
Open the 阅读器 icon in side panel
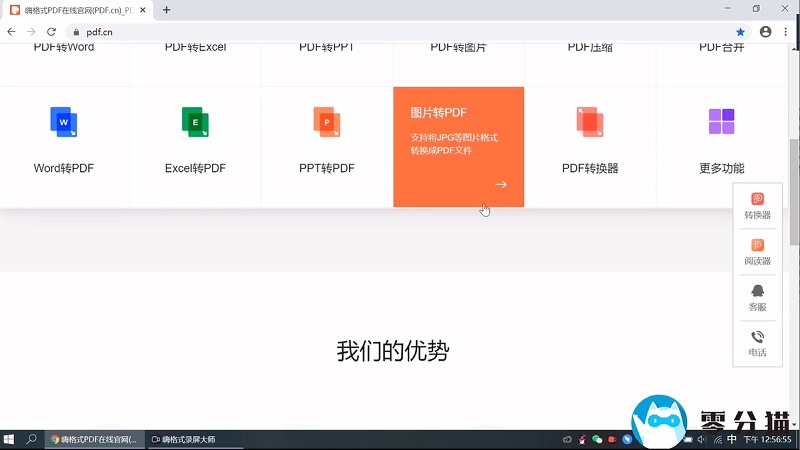point(757,245)
